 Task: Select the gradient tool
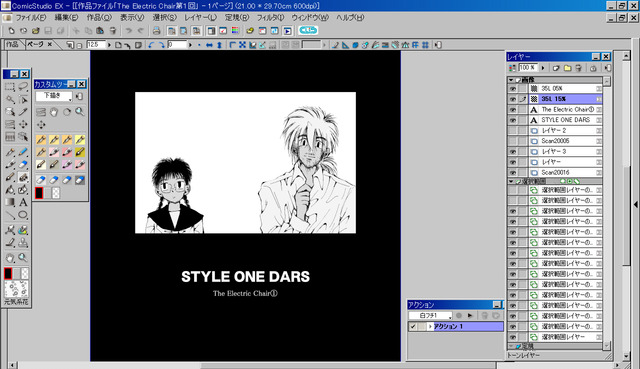[10, 202]
